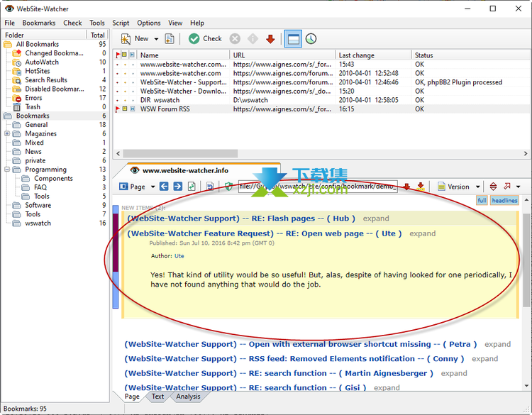This screenshot has width=532, height=415.
Task: Click the grey stop checking icon
Action: click(x=235, y=39)
